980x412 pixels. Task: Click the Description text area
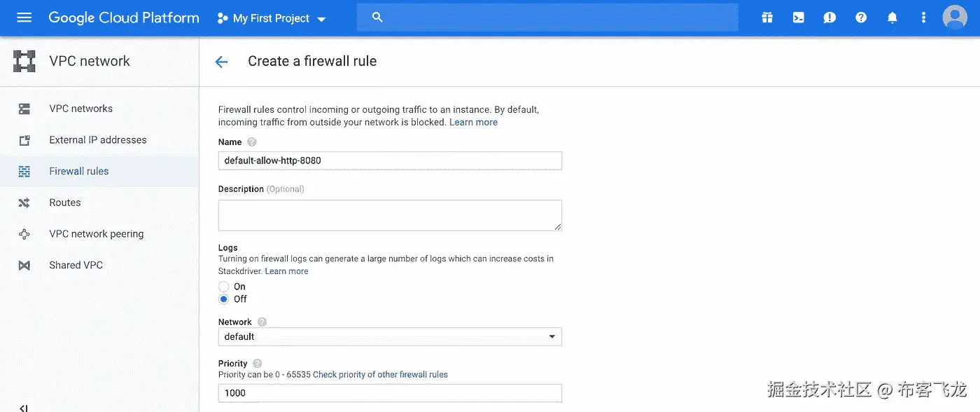(x=390, y=215)
